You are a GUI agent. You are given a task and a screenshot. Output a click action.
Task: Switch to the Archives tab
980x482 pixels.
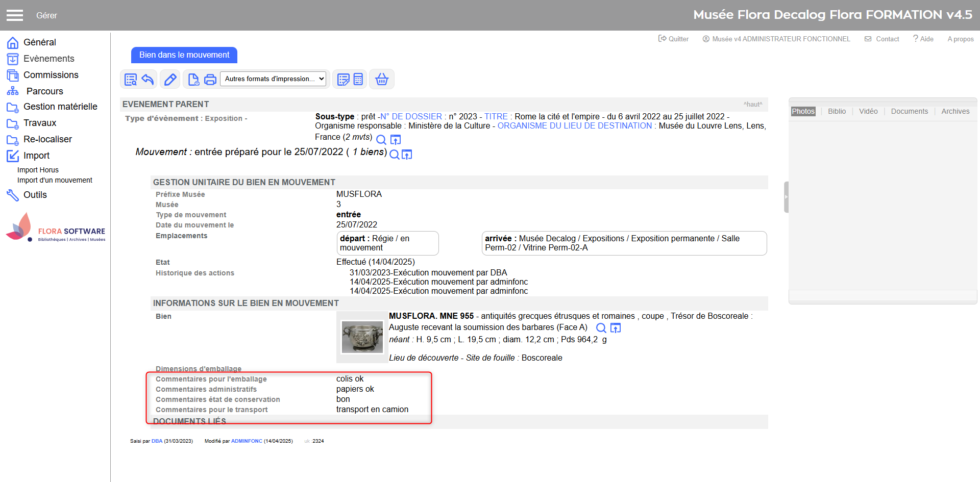coord(955,111)
